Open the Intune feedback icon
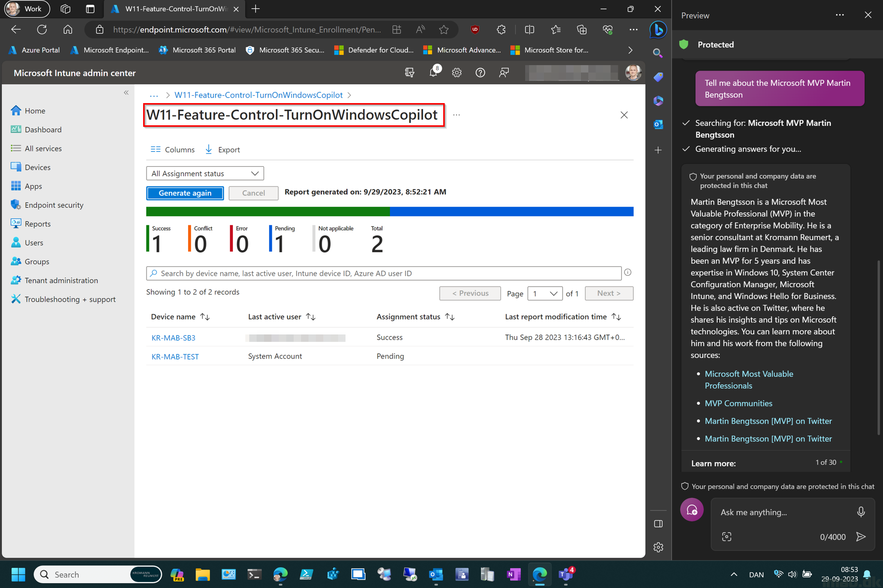Image resolution: width=883 pixels, height=588 pixels. [x=503, y=73]
